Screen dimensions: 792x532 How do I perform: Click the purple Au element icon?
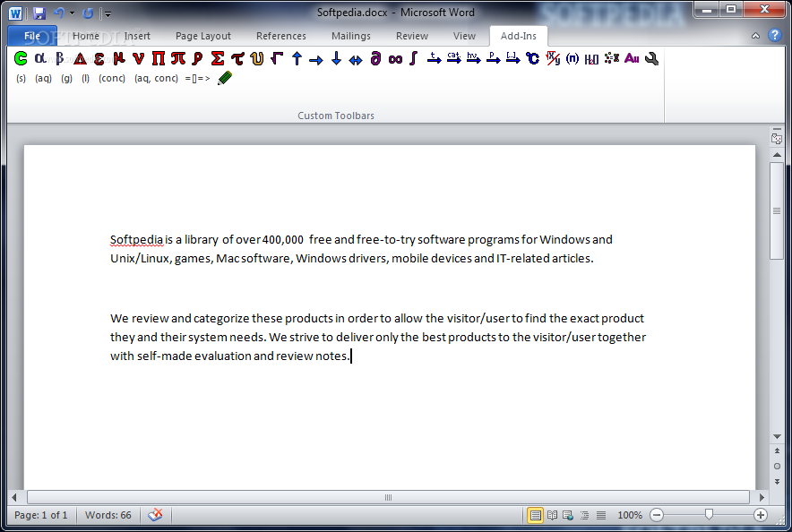click(632, 58)
